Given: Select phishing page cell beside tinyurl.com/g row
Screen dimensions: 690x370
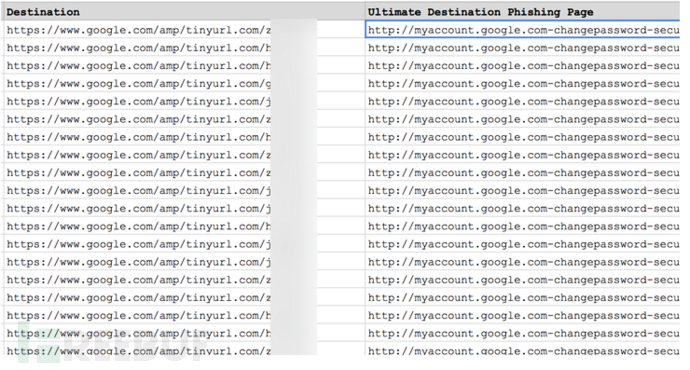Looking at the screenshot, I should [x=523, y=84].
